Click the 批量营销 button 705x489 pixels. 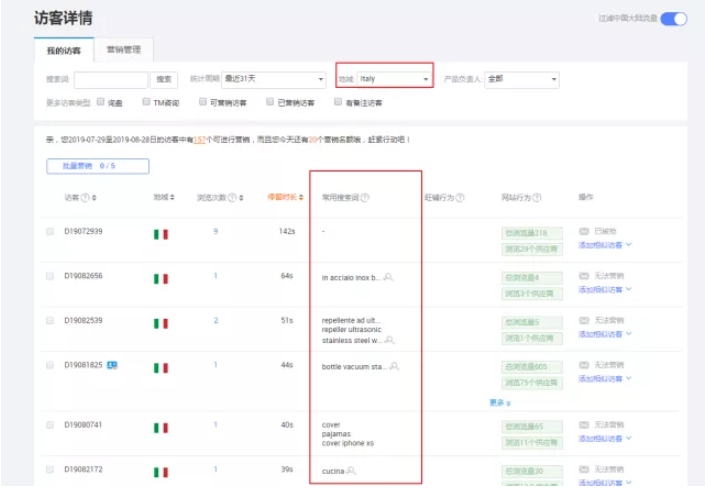[x=97, y=166]
